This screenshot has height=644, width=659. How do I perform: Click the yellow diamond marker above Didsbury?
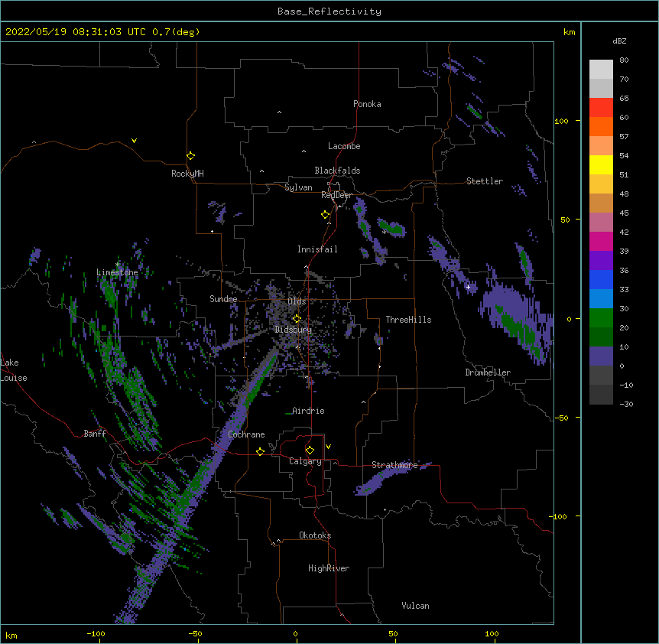[297, 318]
